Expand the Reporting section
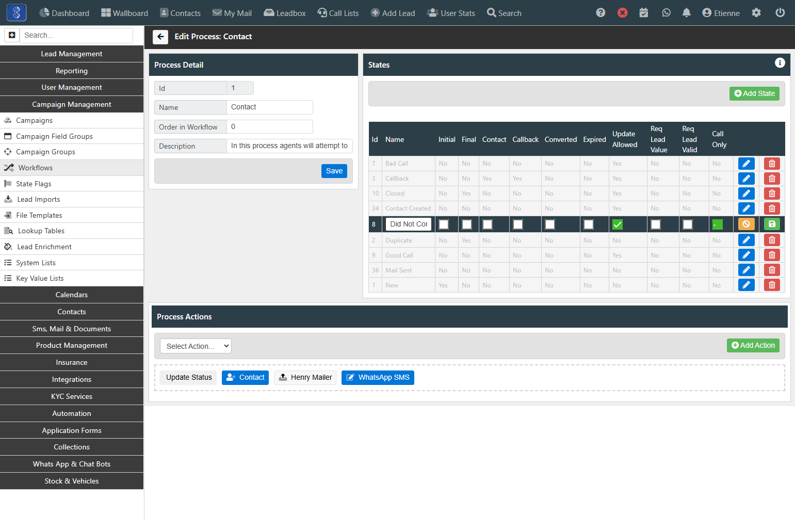 pos(72,71)
